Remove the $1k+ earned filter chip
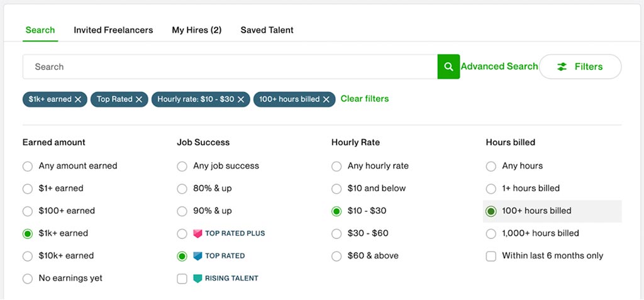 (78, 99)
